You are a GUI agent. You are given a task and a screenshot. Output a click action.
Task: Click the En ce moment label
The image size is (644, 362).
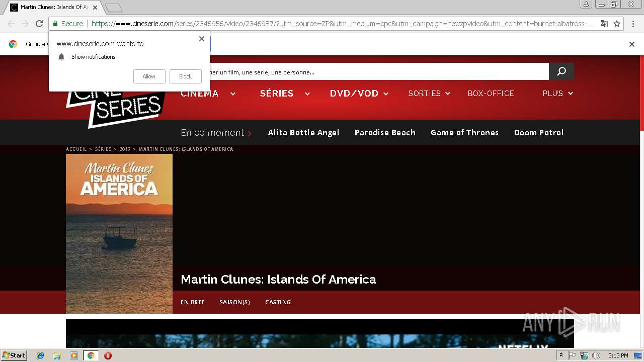[212, 133]
